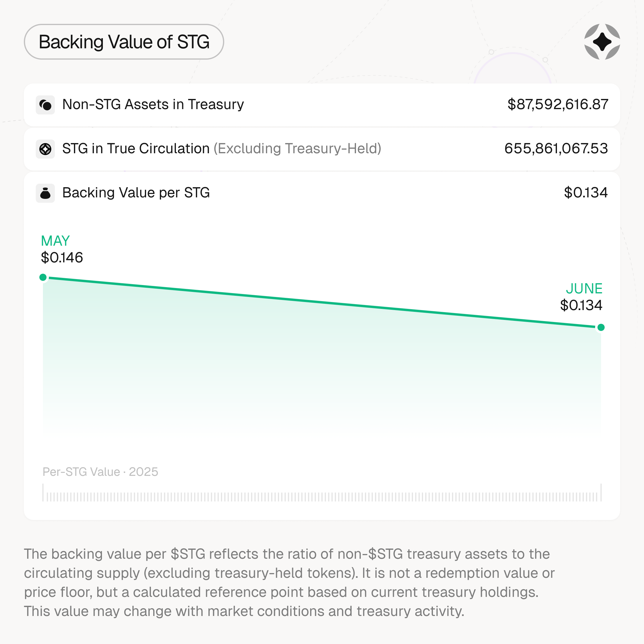Click the Backing Value of STG title pill
The image size is (644, 644).
pos(124,42)
